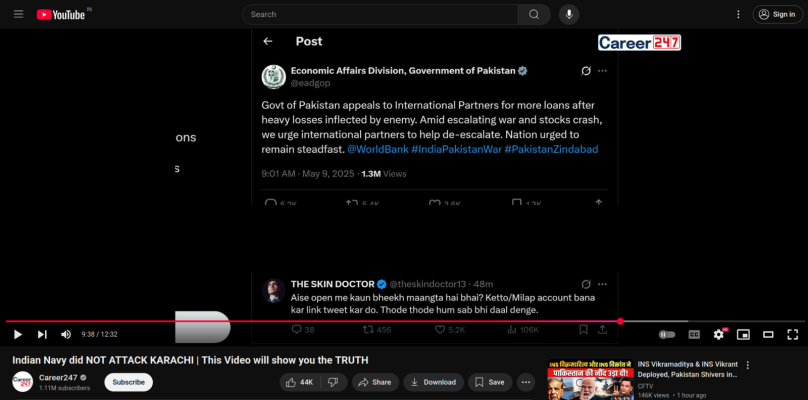Open the INS Vikramaditya recommended video thumbnail
808x400 pixels.
(x=591, y=380)
